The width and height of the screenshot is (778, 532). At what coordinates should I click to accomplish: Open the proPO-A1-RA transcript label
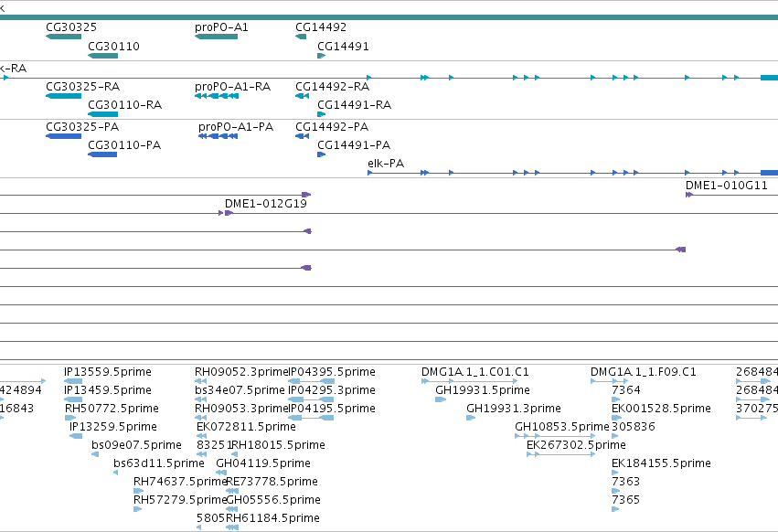click(x=233, y=87)
